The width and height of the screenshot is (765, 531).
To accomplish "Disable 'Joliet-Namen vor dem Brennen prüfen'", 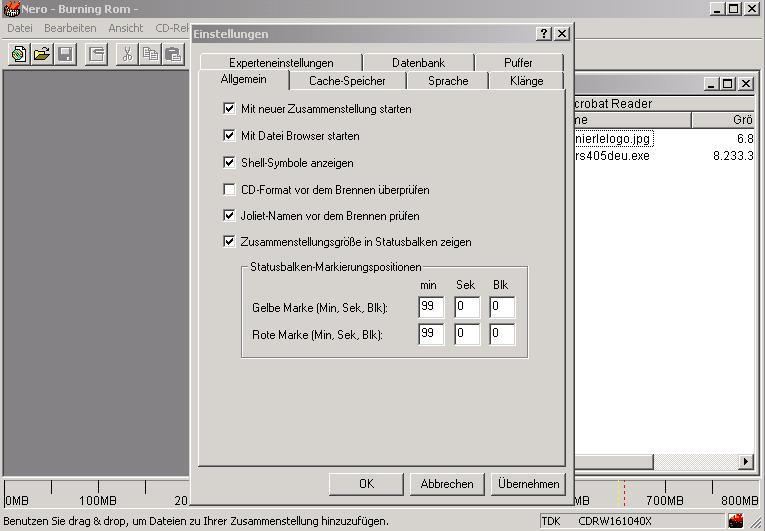I will [230, 215].
